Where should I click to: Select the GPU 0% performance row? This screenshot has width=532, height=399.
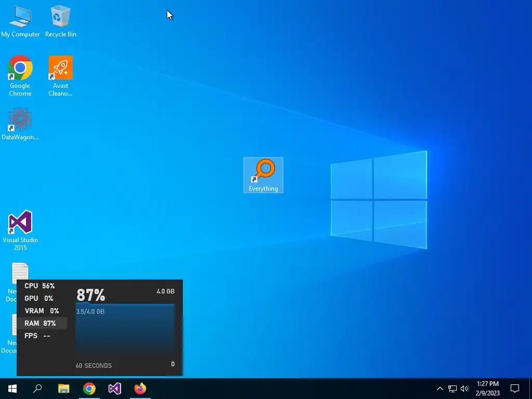pos(42,298)
